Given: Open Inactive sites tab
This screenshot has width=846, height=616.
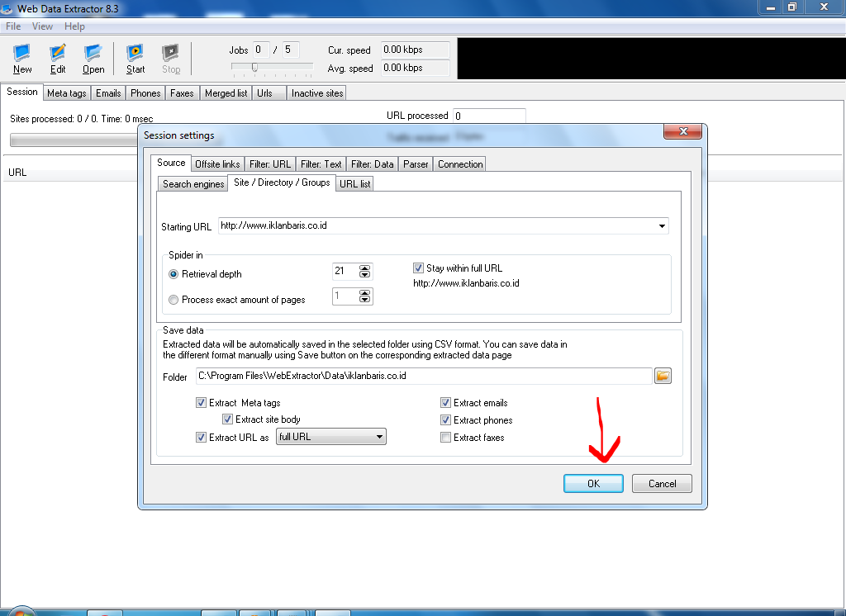Looking at the screenshot, I should tap(317, 93).
